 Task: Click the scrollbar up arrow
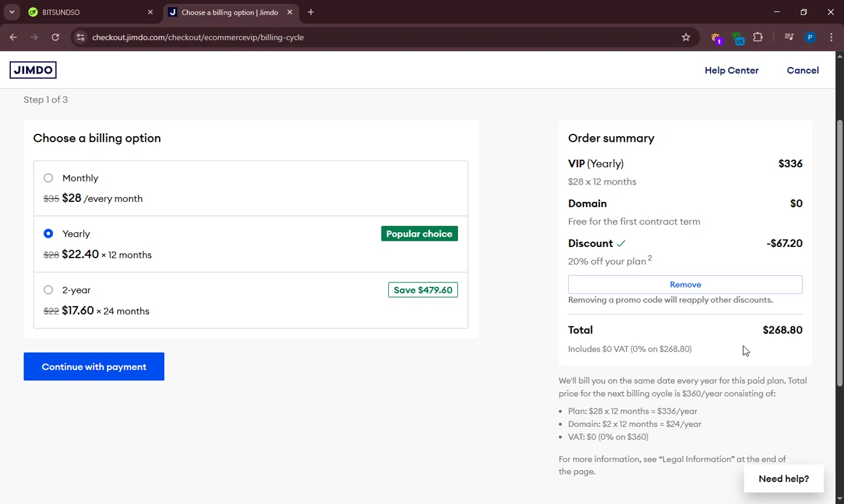(x=839, y=56)
